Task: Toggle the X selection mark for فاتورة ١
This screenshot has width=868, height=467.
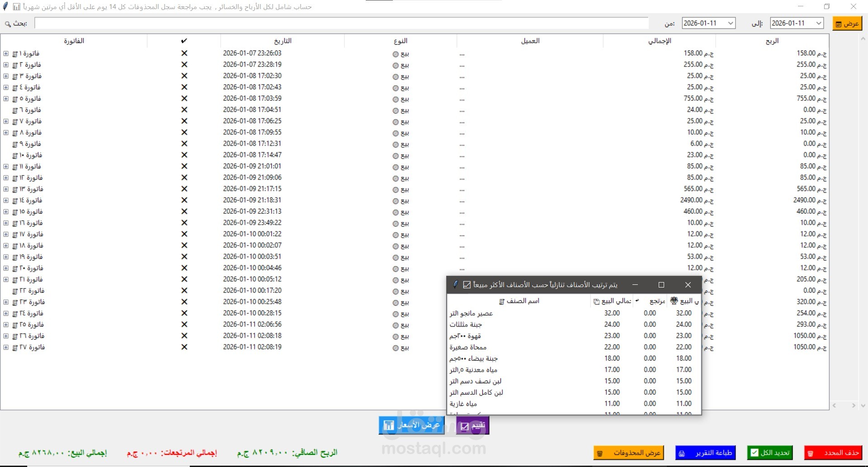Action: (x=184, y=53)
